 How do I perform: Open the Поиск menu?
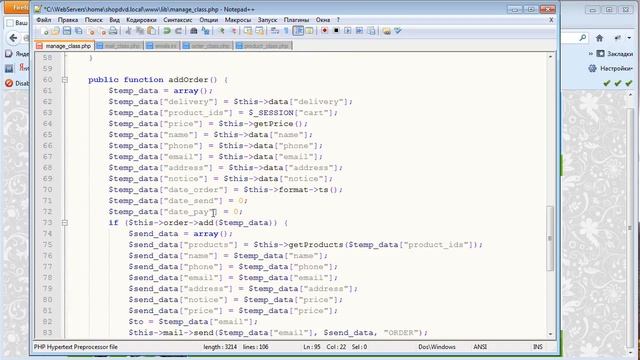click(94, 20)
